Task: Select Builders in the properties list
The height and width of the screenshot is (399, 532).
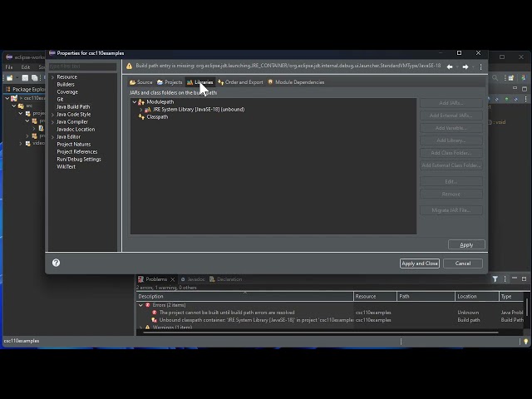Action: [66, 84]
